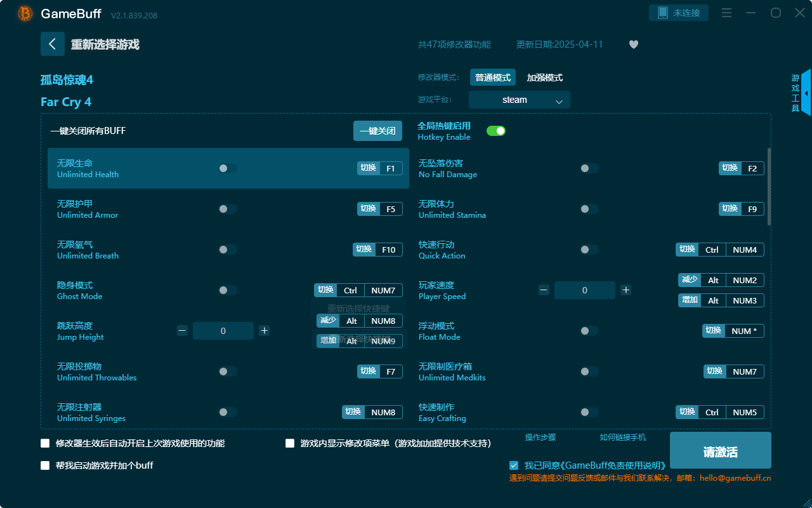Disable the 全局热键启用 hotkey switch
The height and width of the screenshot is (508, 812).
(495, 130)
